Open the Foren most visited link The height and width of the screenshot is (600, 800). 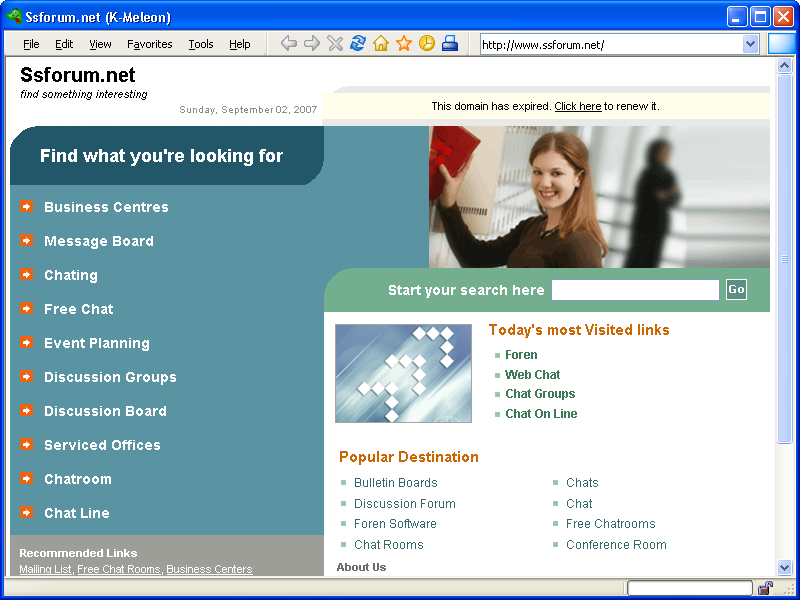[x=521, y=355]
